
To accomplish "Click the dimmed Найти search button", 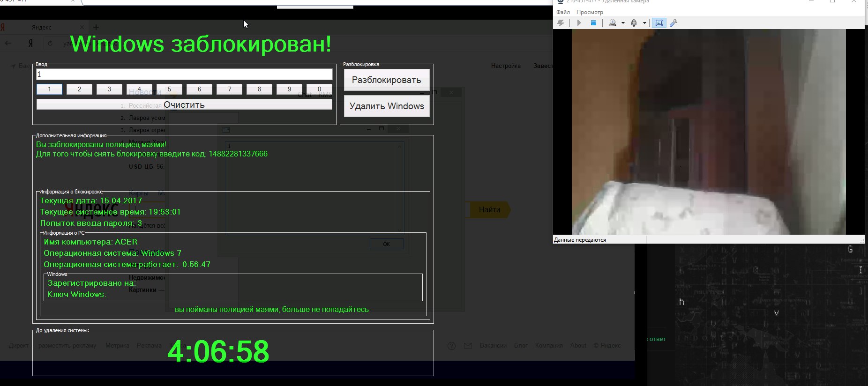I will [x=490, y=209].
